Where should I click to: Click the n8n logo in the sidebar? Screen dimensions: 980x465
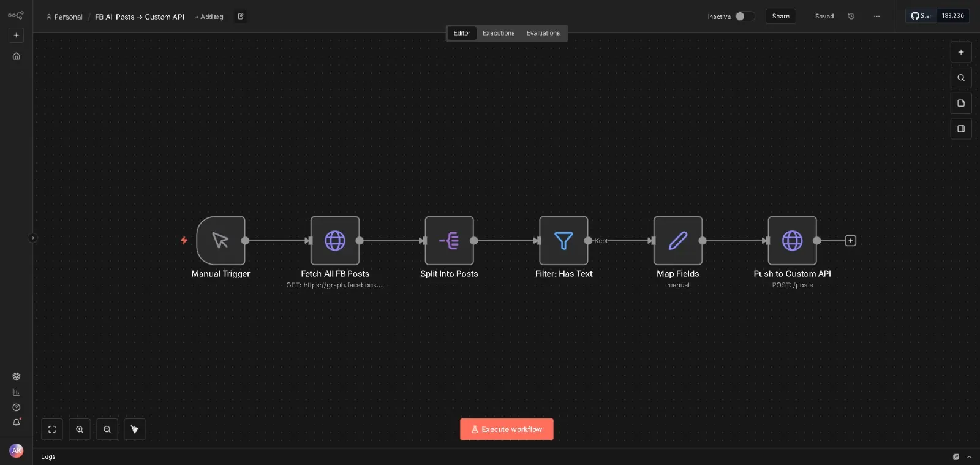click(x=16, y=15)
